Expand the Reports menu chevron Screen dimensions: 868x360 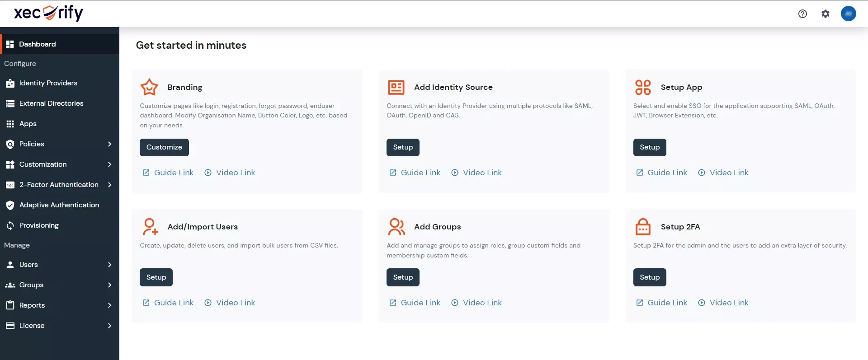point(109,305)
